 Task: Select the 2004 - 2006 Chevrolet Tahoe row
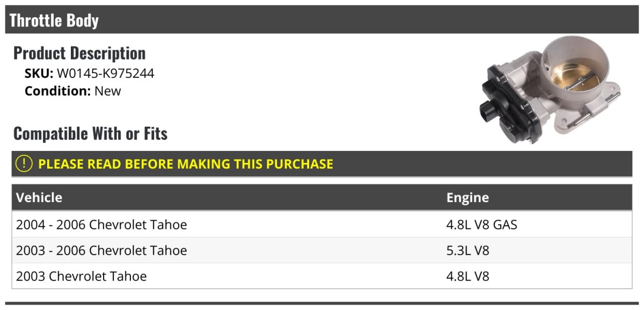coord(322,225)
